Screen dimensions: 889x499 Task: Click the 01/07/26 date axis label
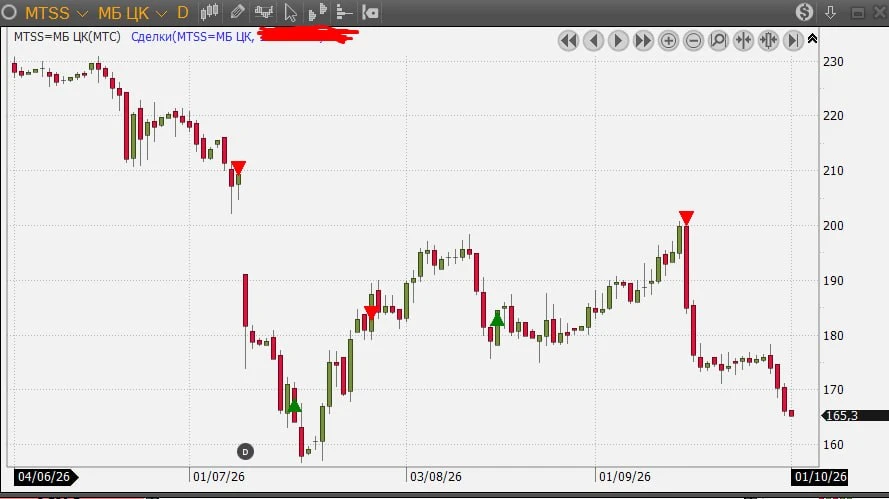[x=219, y=477]
